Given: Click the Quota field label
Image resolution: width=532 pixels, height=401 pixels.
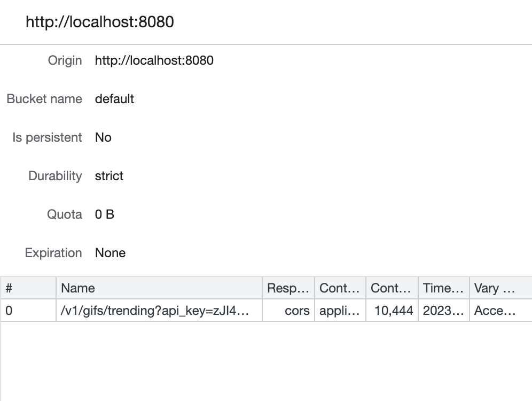Looking at the screenshot, I should tap(65, 214).
